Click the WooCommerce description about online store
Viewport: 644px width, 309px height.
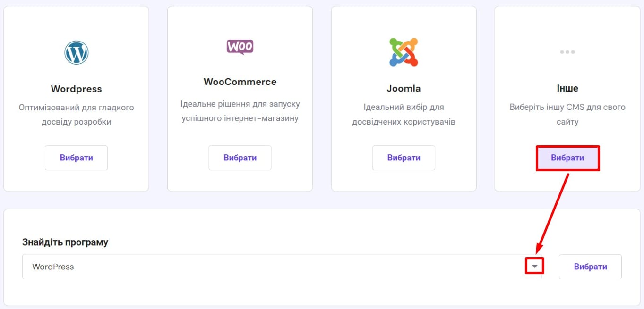pos(240,111)
